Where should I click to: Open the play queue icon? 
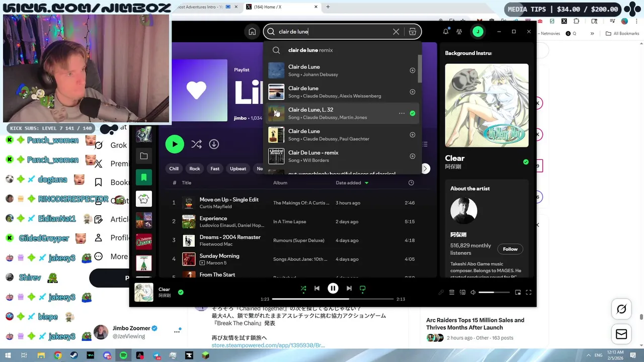pos(452,292)
